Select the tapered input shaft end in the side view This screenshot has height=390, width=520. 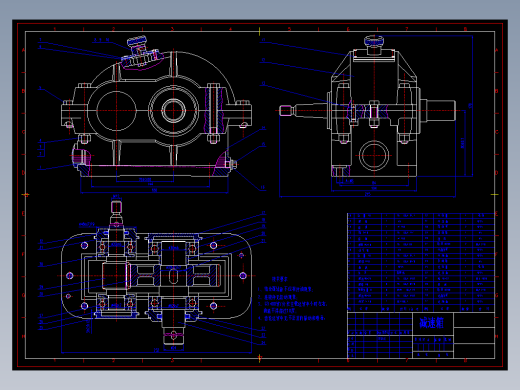(x=304, y=110)
